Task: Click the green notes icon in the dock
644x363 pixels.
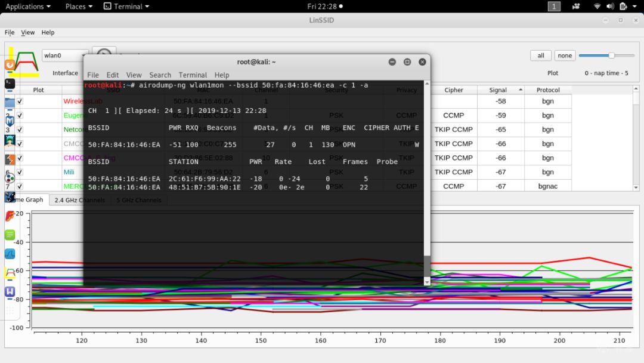Action: (10, 235)
